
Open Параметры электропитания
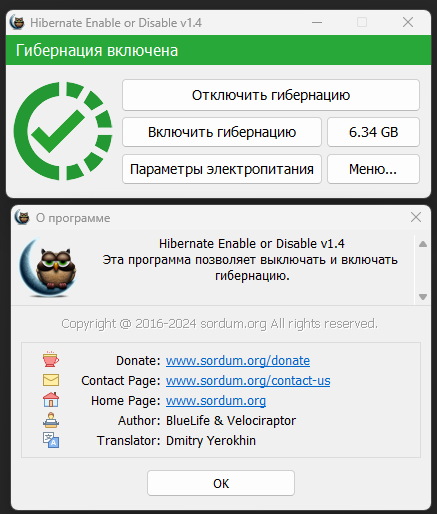click(222, 169)
